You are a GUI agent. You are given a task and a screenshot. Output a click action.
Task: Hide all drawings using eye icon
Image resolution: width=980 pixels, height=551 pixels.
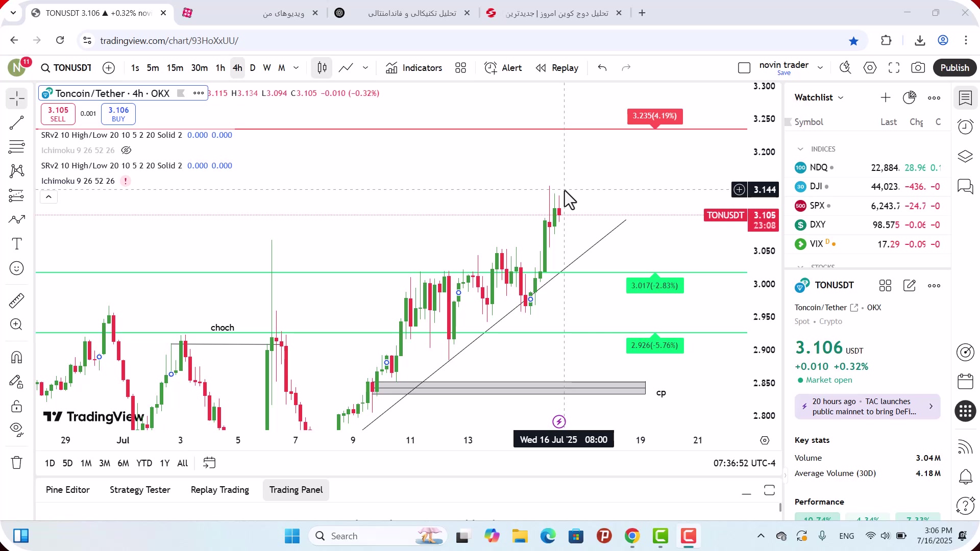pyautogui.click(x=16, y=430)
